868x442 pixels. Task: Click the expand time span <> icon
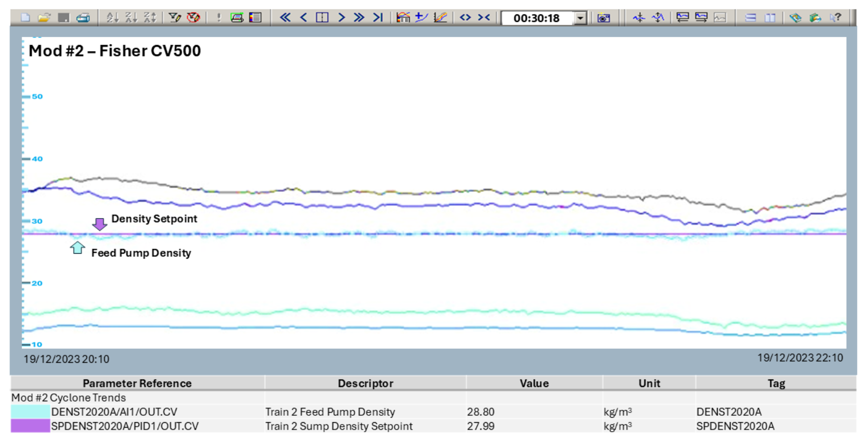pos(465,18)
